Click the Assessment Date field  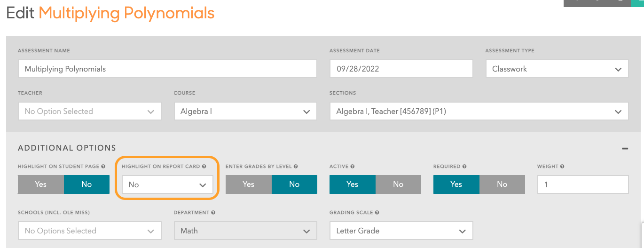(x=401, y=69)
